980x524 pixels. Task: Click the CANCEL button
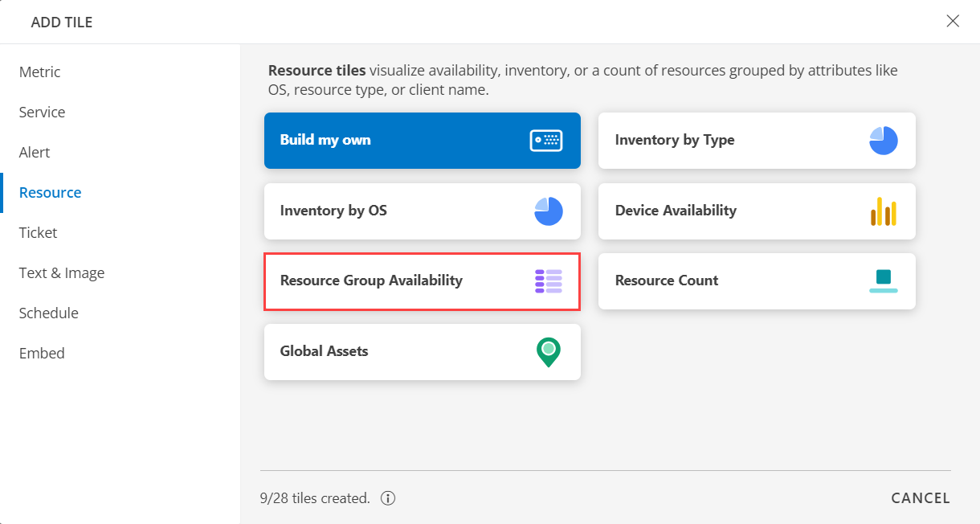point(921,498)
